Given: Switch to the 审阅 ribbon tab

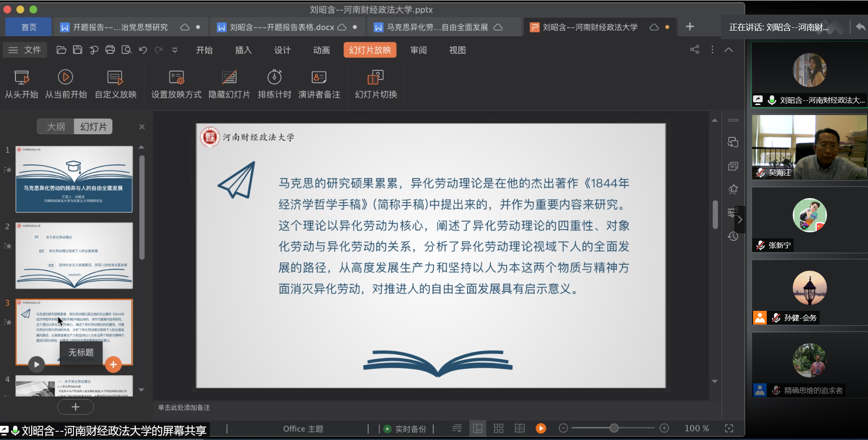Looking at the screenshot, I should coord(419,50).
